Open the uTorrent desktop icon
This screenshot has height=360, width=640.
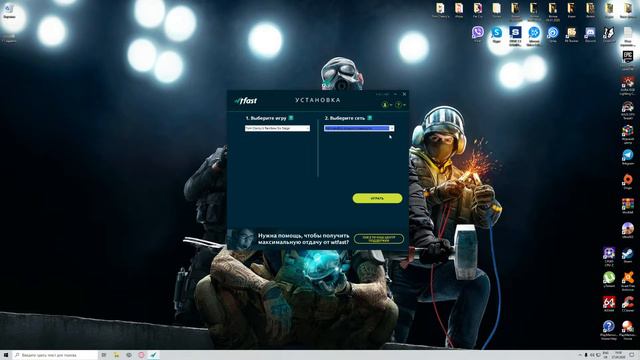tap(609, 279)
